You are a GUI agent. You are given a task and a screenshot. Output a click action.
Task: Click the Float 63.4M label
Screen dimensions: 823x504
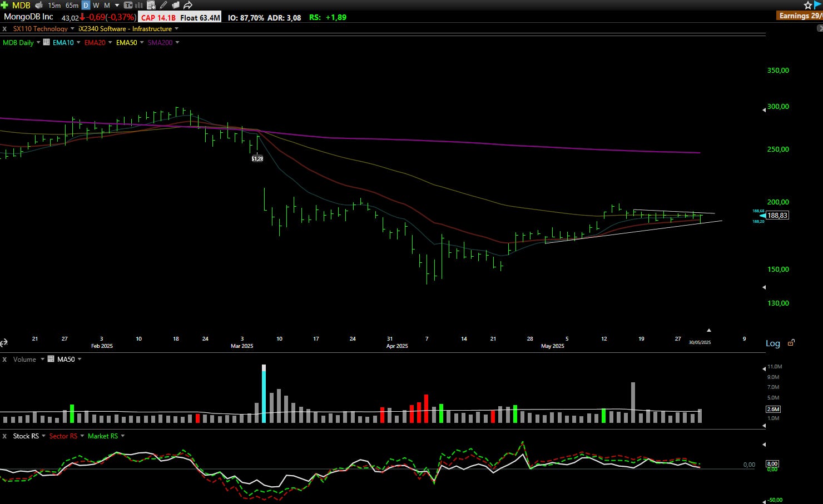point(200,17)
